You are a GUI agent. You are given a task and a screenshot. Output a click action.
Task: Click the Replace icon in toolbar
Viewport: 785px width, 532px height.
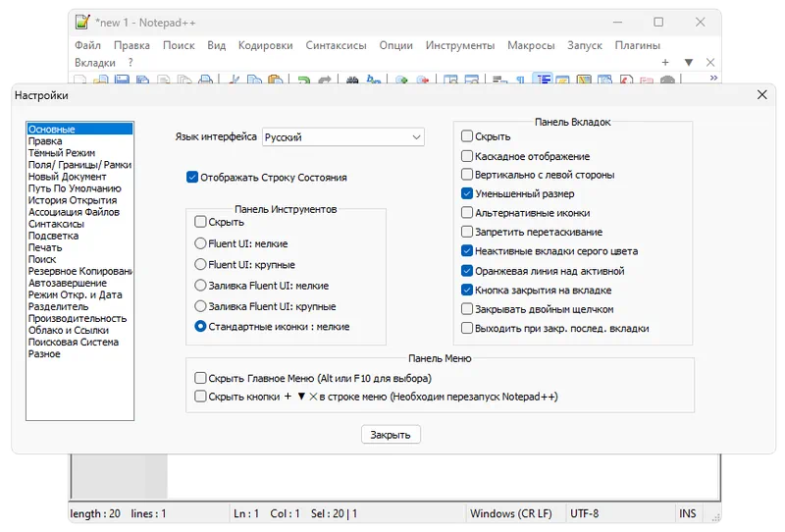(x=374, y=80)
